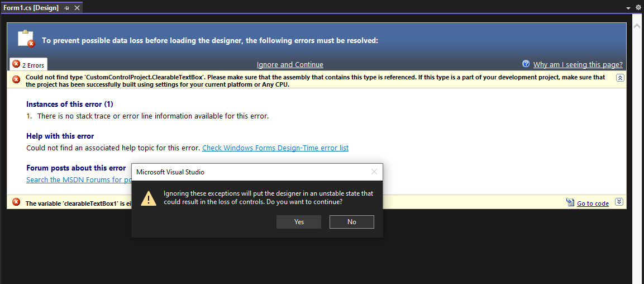The height and width of the screenshot is (284, 644).
Task: Click the Go to code document icon
Action: tap(570, 202)
